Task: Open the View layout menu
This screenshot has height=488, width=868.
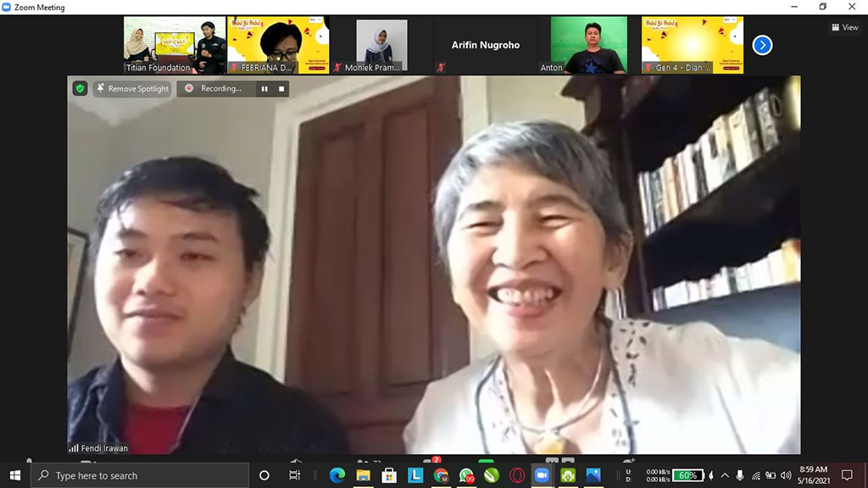Action: tap(845, 27)
